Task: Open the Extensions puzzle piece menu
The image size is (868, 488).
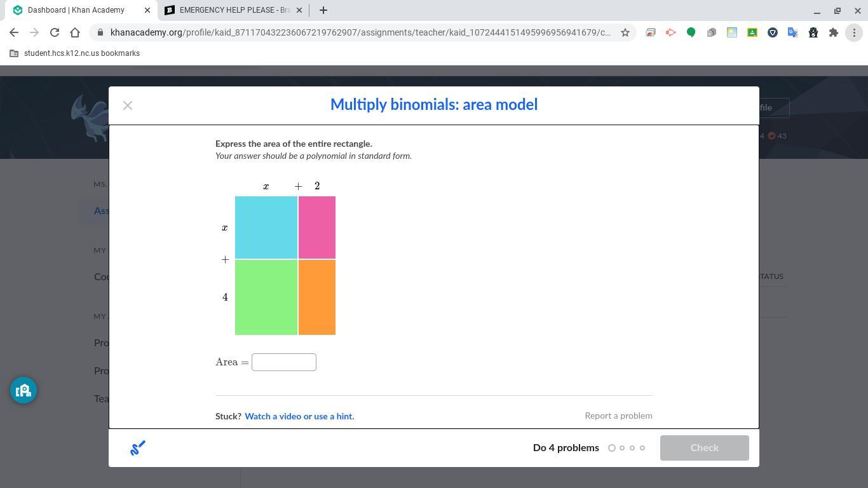Action: click(834, 32)
